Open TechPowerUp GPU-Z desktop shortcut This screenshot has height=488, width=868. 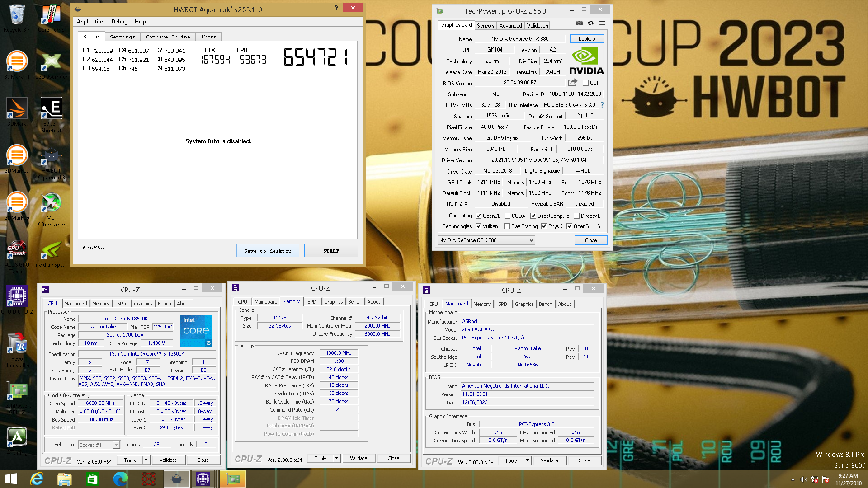click(17, 398)
